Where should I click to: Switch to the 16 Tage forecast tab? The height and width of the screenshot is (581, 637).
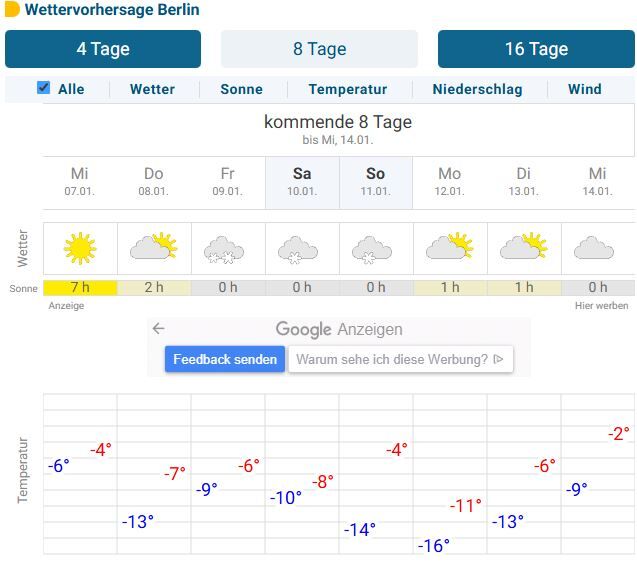536,49
